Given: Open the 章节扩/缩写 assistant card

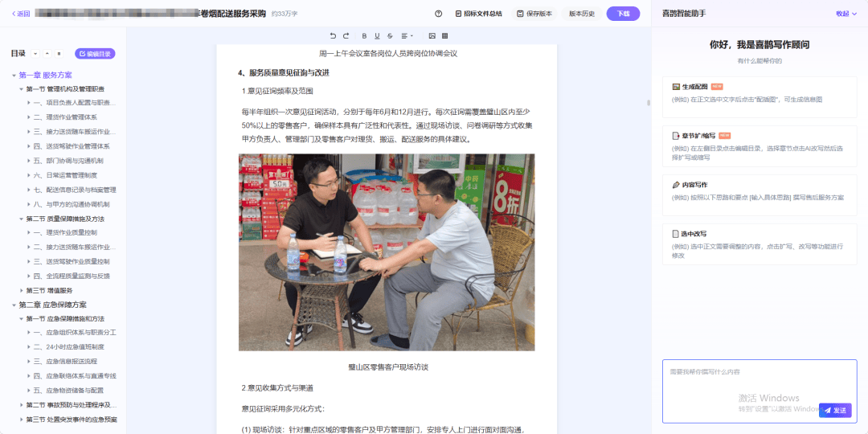Looking at the screenshot, I should coord(759,145).
